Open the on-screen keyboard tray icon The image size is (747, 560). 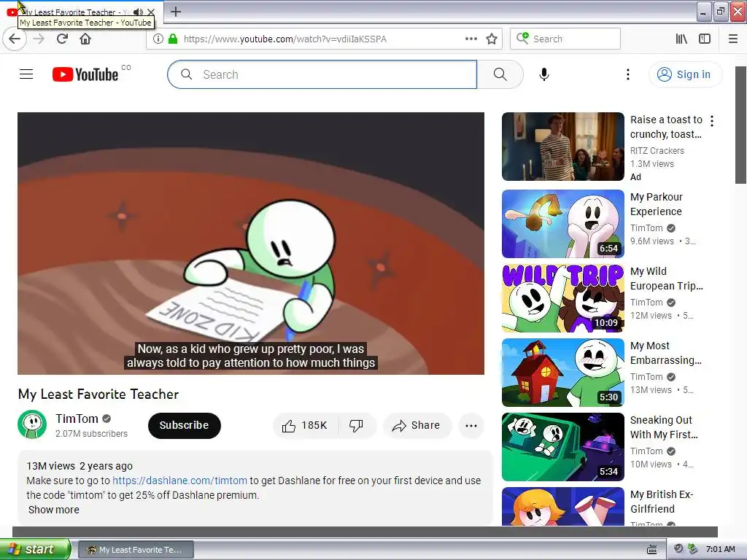(652, 549)
